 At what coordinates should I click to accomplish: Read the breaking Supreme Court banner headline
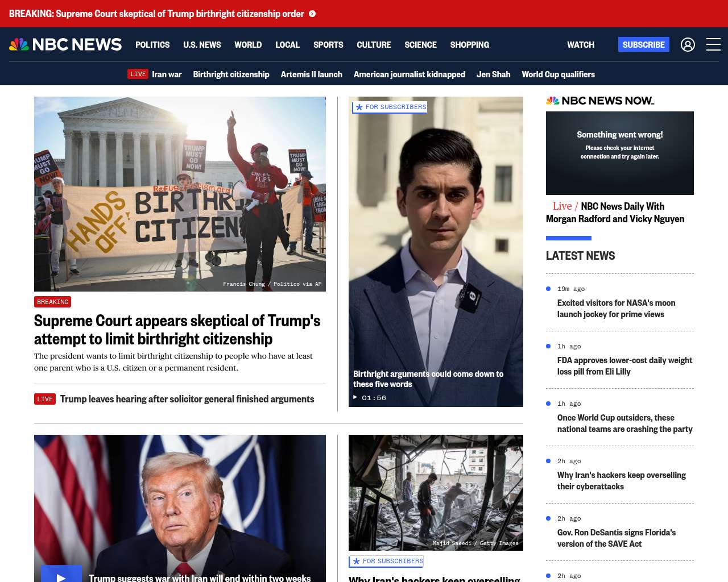(x=156, y=14)
